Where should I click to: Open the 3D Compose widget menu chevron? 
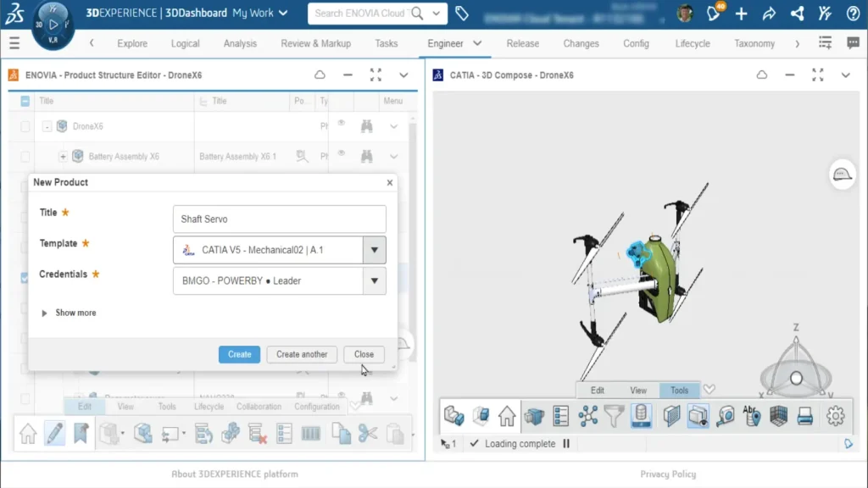(x=845, y=75)
